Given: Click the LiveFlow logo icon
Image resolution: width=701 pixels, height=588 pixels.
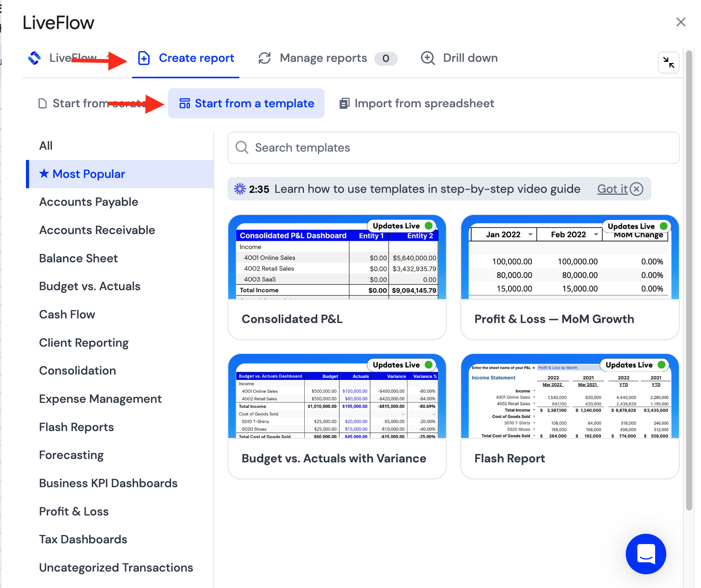Looking at the screenshot, I should (x=34, y=58).
